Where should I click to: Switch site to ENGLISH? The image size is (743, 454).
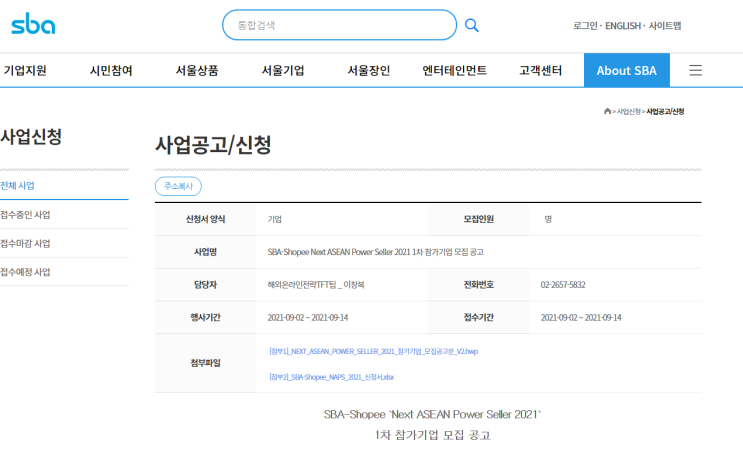click(x=623, y=26)
